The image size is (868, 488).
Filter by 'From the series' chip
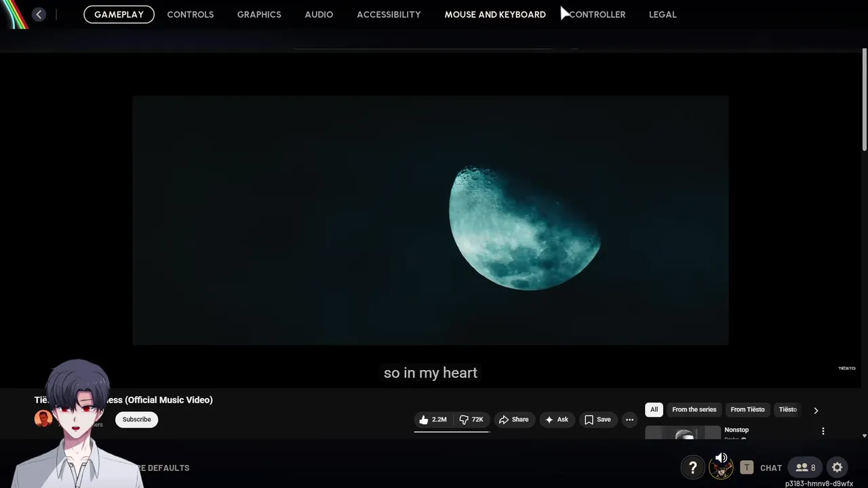[x=694, y=409]
